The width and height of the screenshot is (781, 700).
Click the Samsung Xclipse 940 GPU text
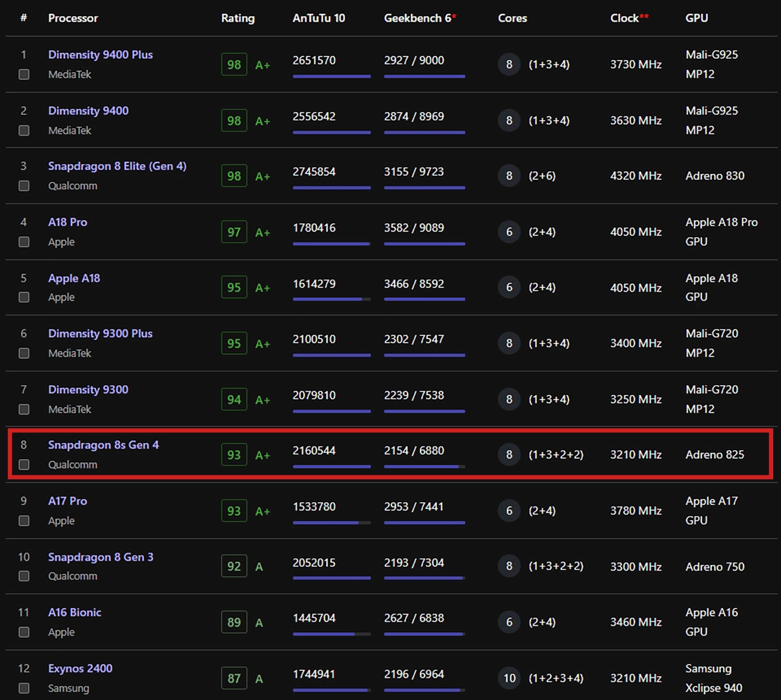click(714, 678)
